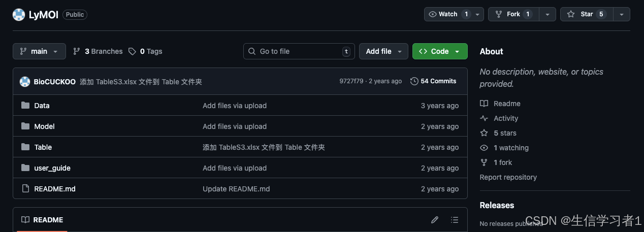Click the Report repository link
This screenshot has width=644, height=232.
click(x=508, y=177)
